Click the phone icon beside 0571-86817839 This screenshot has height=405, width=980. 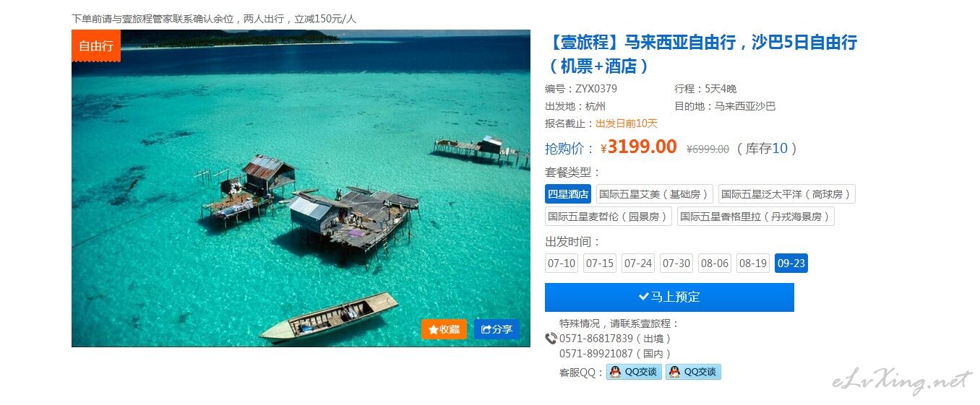(x=551, y=339)
